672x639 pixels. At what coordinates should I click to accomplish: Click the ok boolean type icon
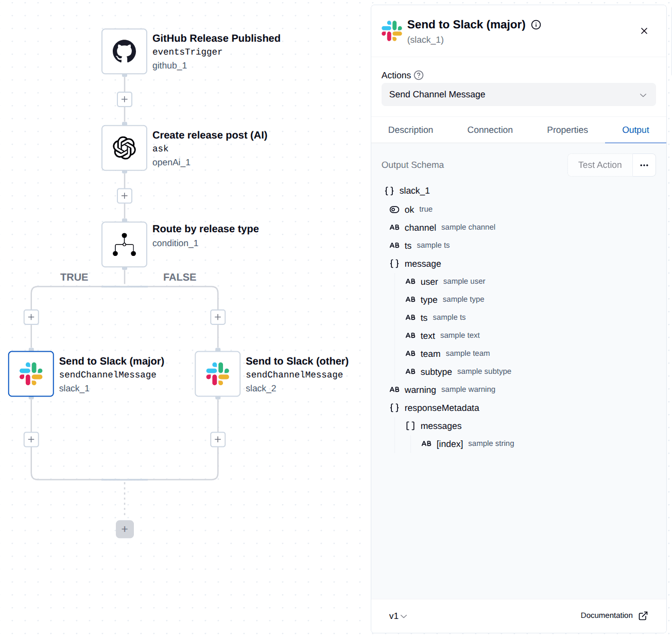coord(394,210)
